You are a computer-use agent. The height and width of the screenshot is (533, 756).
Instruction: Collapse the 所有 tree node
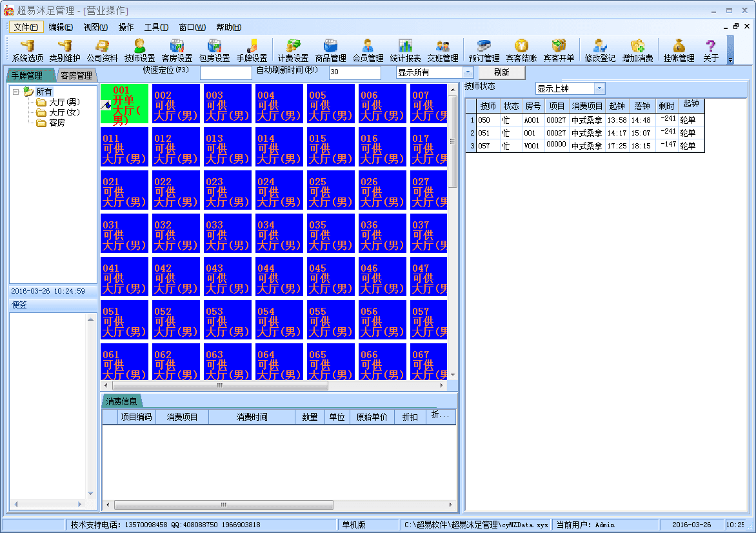pyautogui.click(x=15, y=92)
